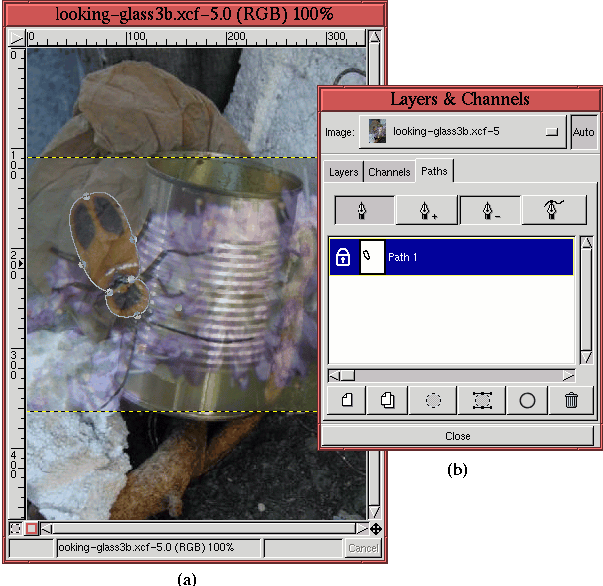Stroke the path using circle icon
This screenshot has height=586, width=603.
[x=527, y=400]
